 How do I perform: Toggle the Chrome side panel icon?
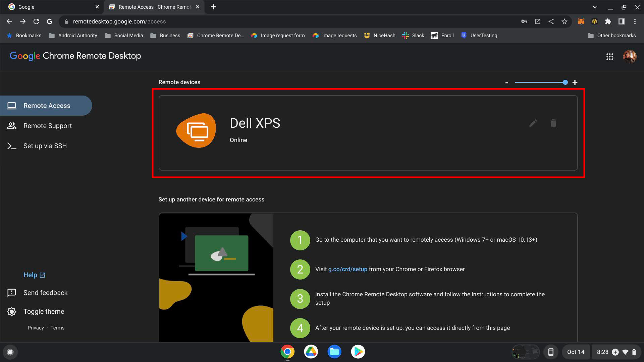click(x=621, y=21)
